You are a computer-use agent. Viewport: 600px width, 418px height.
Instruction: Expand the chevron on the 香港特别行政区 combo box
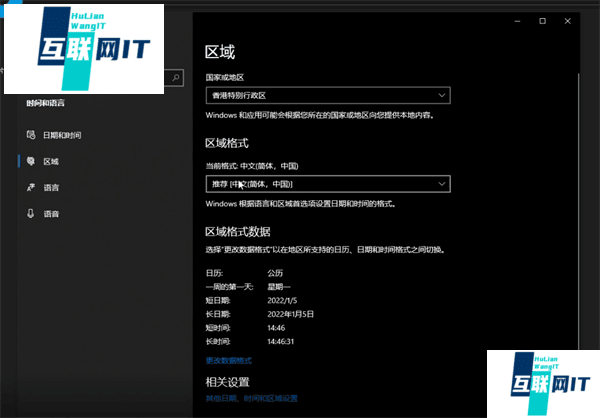[x=441, y=96]
